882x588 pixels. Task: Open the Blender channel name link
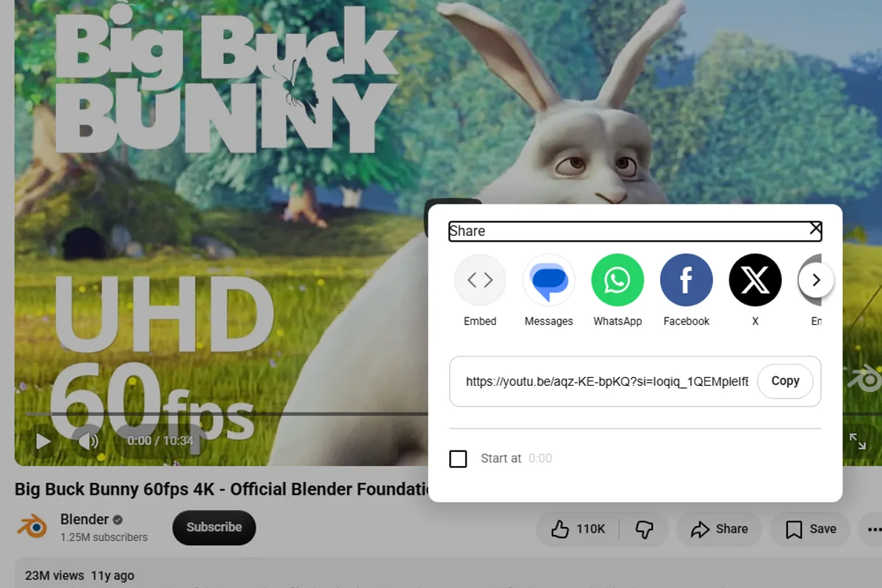[x=85, y=519]
